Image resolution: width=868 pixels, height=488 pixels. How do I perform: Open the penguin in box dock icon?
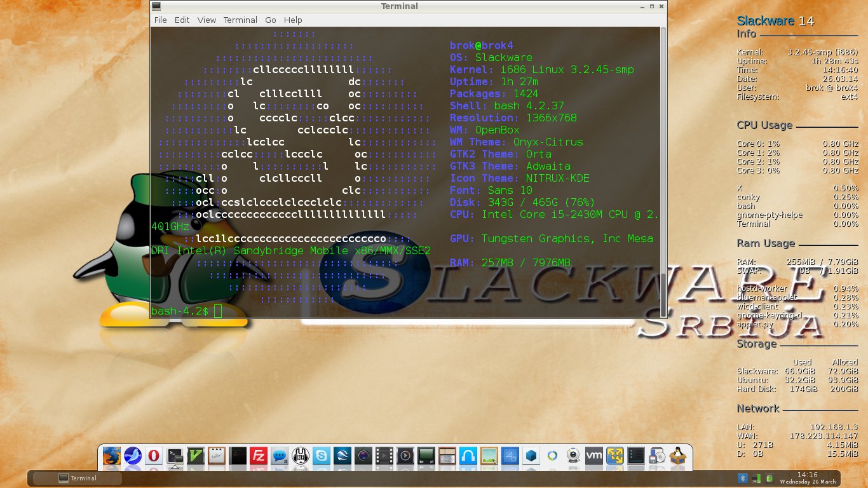click(x=678, y=456)
